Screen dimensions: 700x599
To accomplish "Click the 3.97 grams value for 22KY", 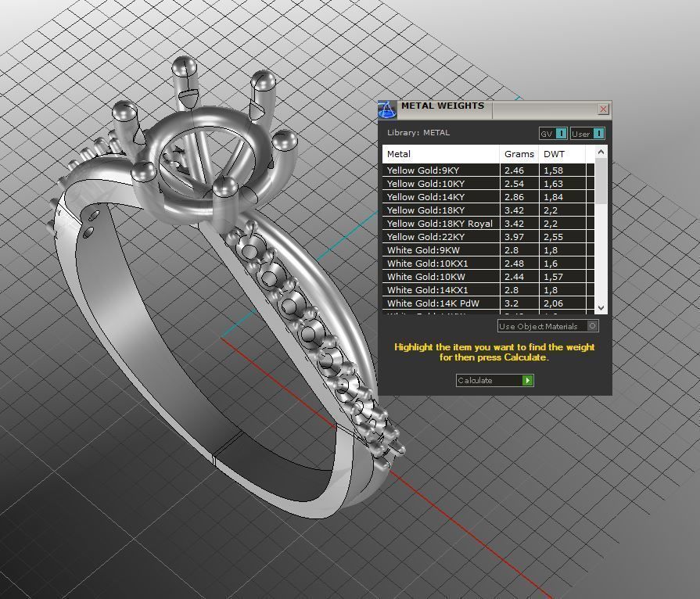I will point(514,237).
